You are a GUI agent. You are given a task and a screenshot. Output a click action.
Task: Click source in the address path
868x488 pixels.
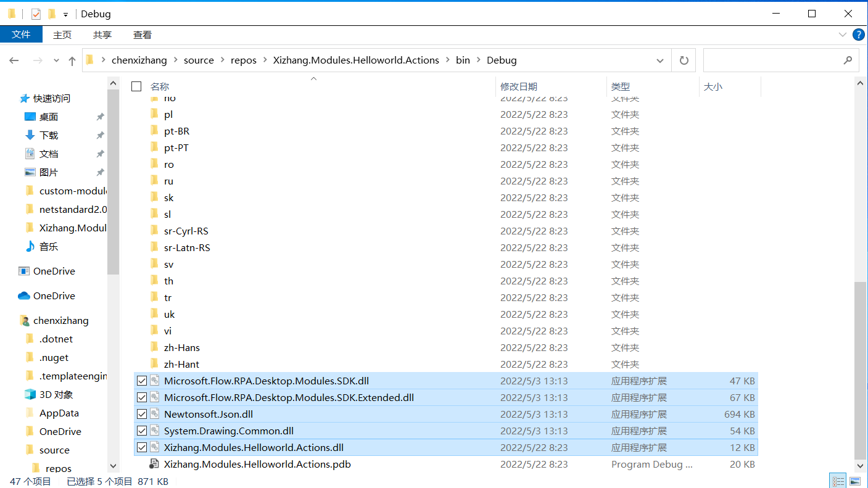[199, 60]
